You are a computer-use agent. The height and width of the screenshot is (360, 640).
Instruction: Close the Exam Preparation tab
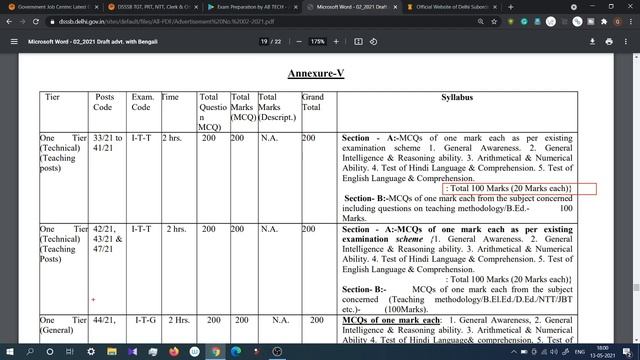(x=296, y=7)
